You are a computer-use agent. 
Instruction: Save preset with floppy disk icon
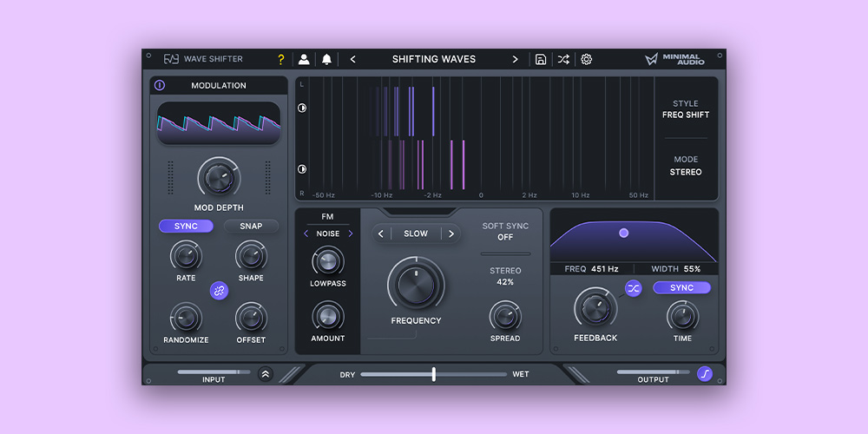pyautogui.click(x=541, y=59)
